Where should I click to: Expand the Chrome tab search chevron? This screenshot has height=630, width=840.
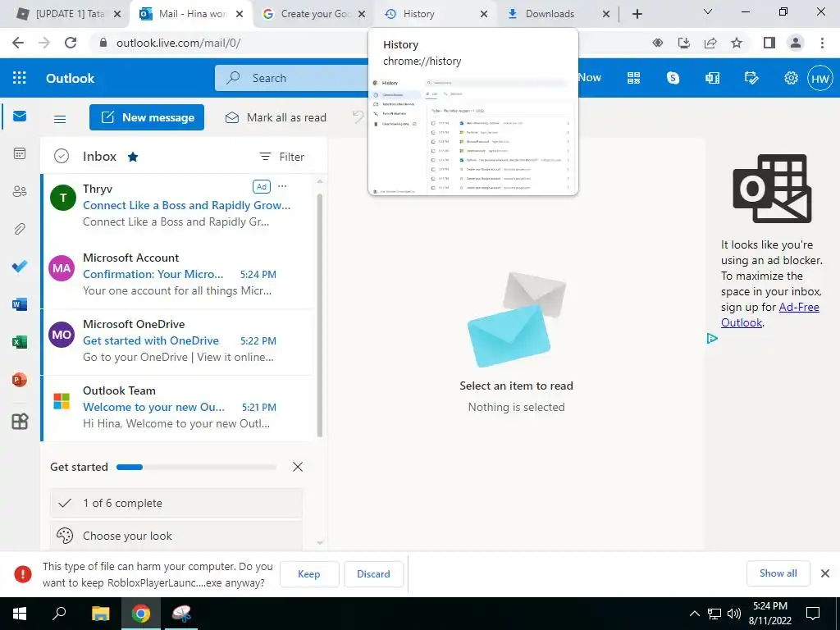point(708,12)
